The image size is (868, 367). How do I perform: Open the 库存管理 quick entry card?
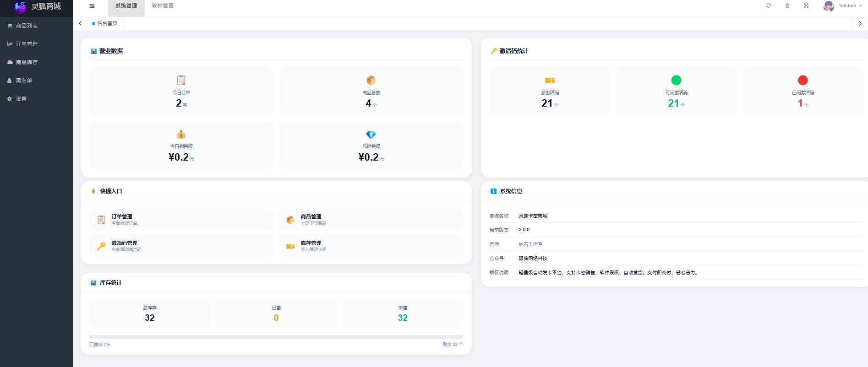pyautogui.click(x=371, y=246)
